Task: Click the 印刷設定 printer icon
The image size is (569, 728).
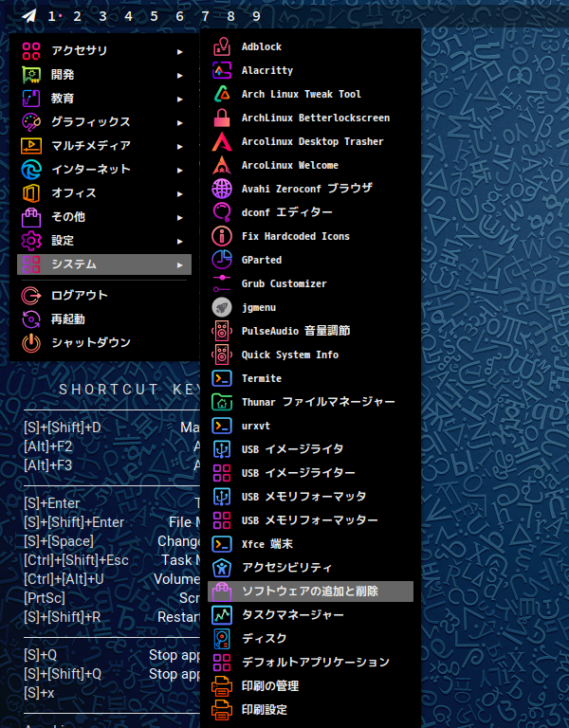Action: pos(222,710)
